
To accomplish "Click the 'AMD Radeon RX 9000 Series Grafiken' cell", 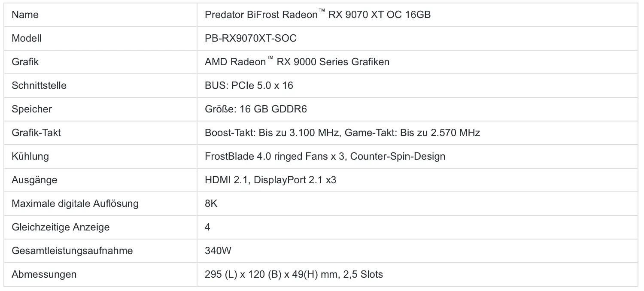I will point(297,62).
